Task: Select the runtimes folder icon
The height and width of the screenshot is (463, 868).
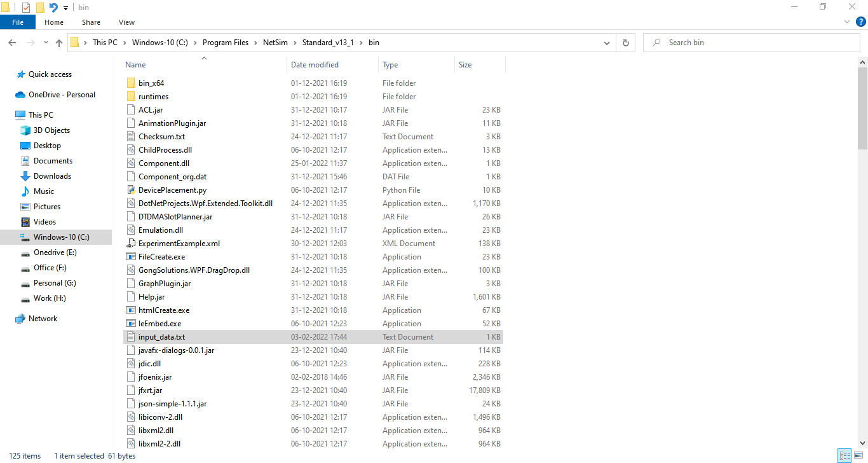Action: click(131, 97)
